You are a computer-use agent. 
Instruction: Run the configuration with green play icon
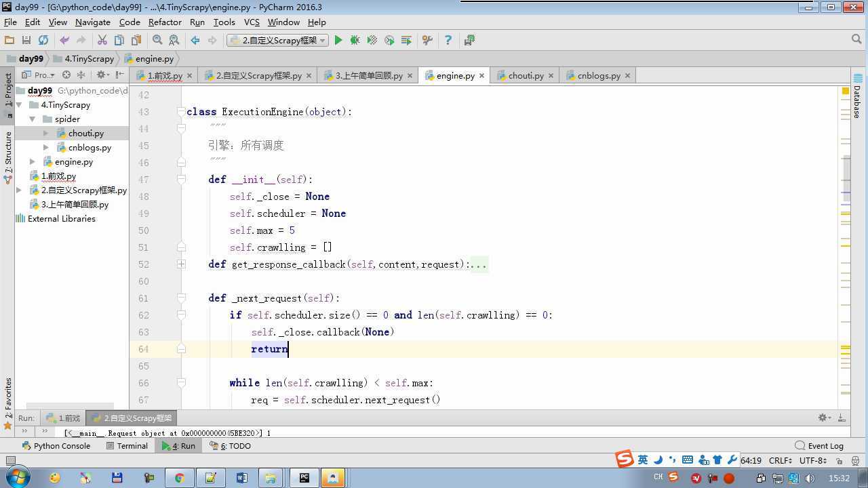(338, 41)
